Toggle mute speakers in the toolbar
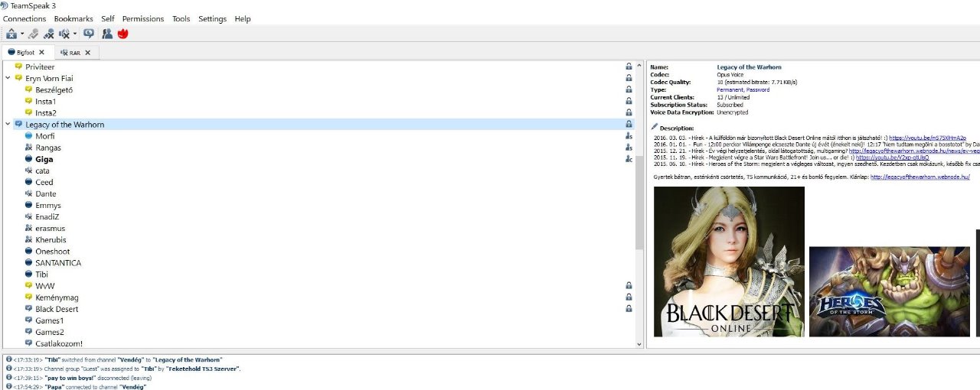Image resolution: width=980 pixels, height=390 pixels. (64, 34)
